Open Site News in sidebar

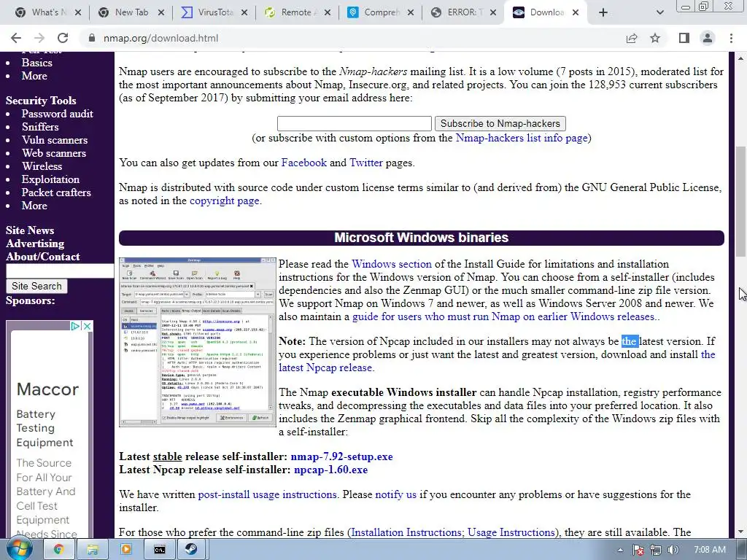30,230
